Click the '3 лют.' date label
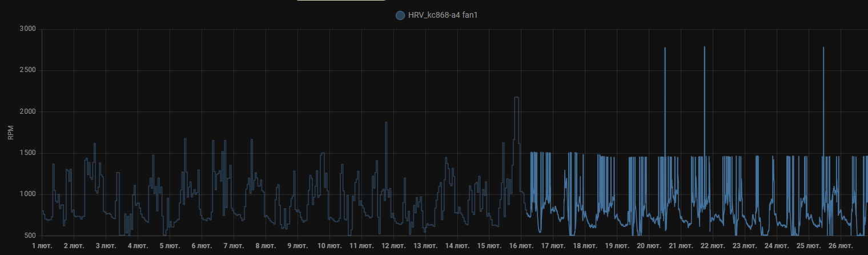Image resolution: width=868 pixels, height=255 pixels. [x=106, y=246]
